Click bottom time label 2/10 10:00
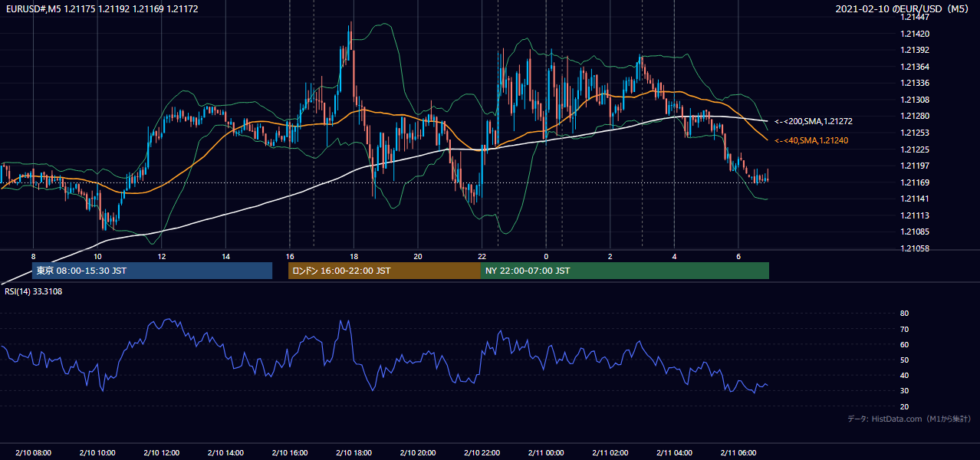 [x=97, y=453]
